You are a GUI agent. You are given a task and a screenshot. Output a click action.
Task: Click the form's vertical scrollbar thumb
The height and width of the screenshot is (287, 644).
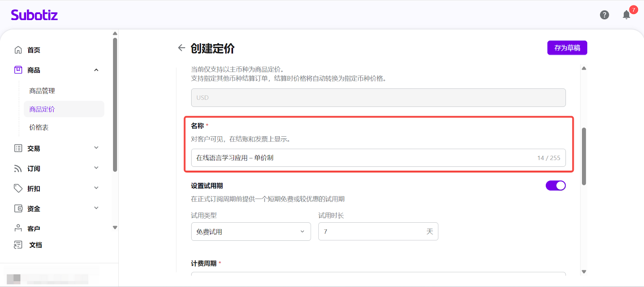click(584, 156)
